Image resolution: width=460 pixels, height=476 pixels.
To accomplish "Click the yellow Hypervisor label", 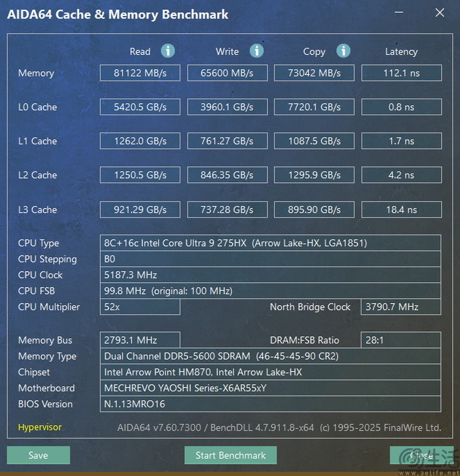I will tap(40, 427).
